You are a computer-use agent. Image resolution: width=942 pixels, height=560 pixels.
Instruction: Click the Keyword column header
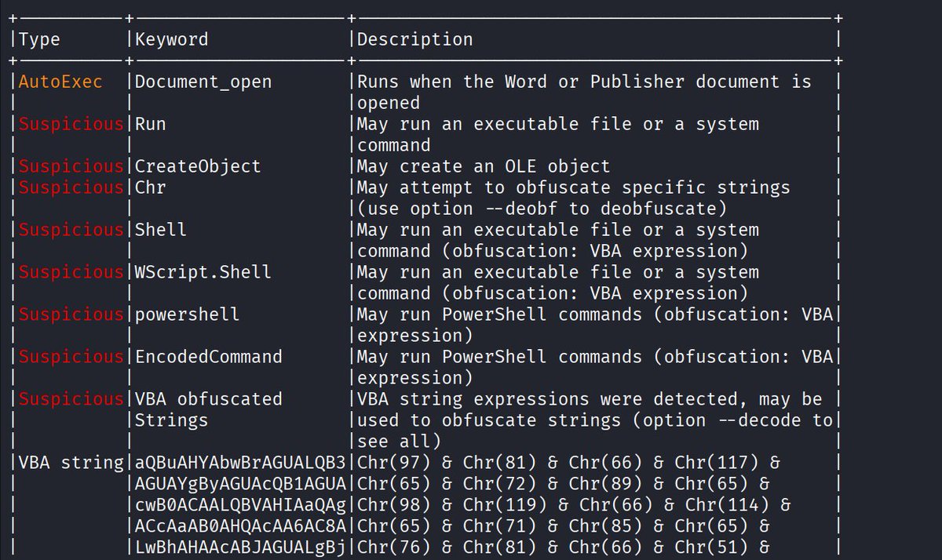172,39
